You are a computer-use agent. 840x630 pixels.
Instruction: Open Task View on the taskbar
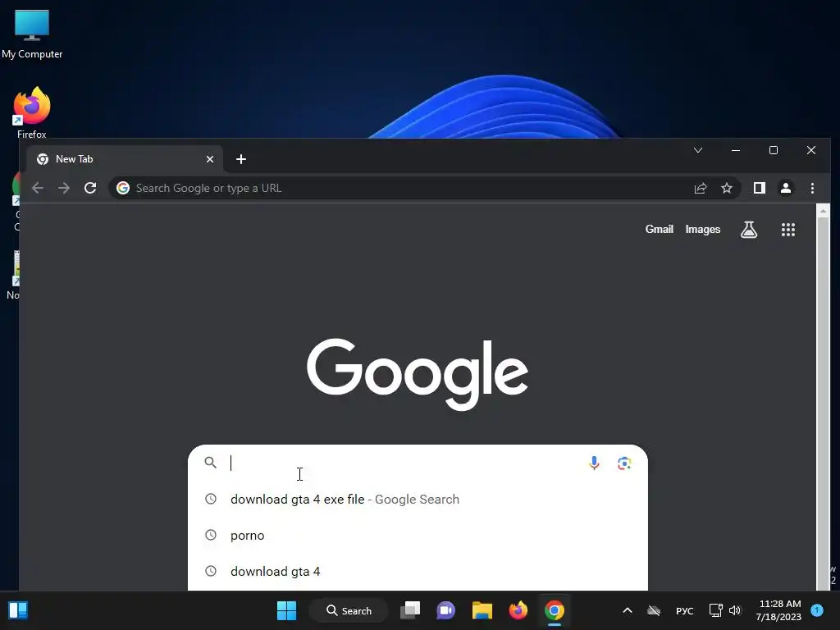click(410, 610)
